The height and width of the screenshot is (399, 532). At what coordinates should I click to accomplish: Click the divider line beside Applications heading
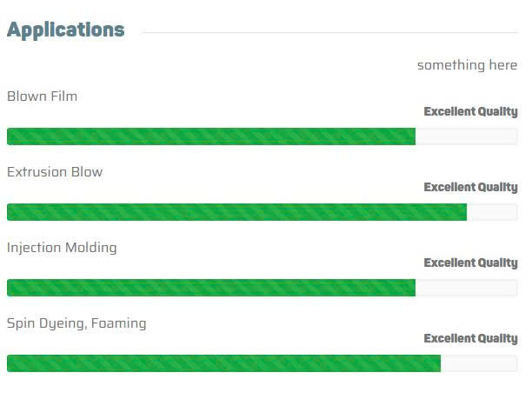click(x=329, y=33)
